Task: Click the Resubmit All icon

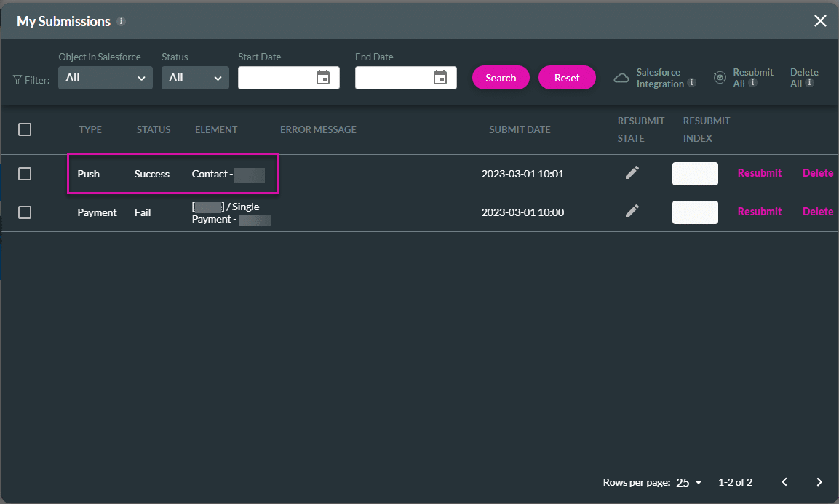Action: [x=720, y=78]
